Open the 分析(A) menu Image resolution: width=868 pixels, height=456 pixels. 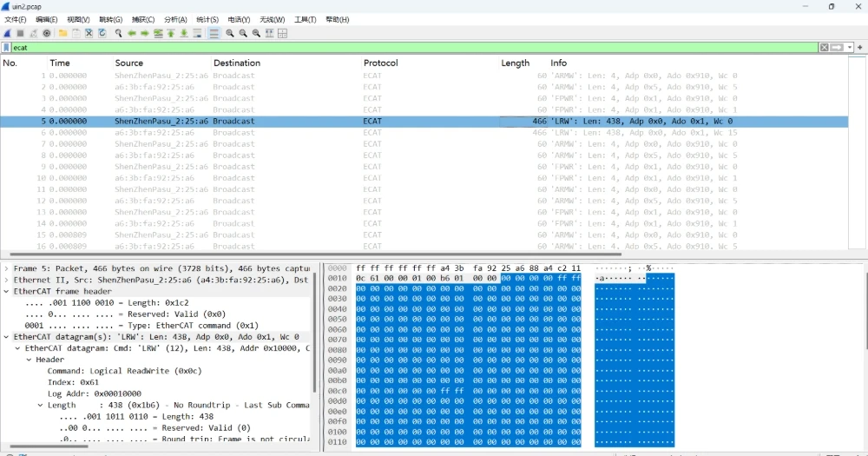coord(175,19)
